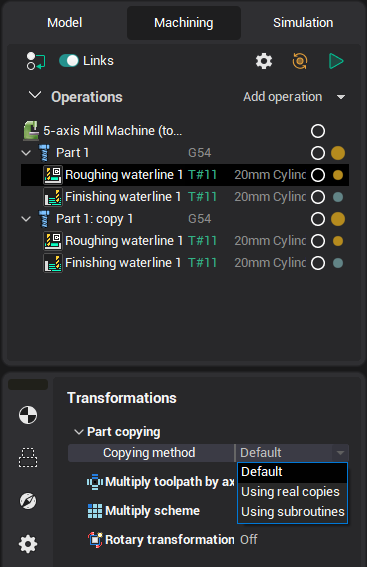Click the orange recalculate toolpath icon
Image resolution: width=367 pixels, height=567 pixels.
(300, 61)
